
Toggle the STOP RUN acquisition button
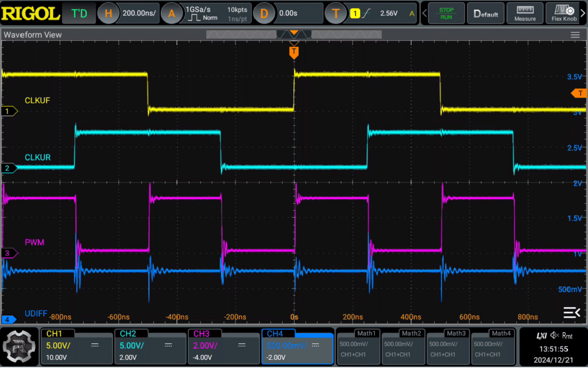(x=446, y=14)
